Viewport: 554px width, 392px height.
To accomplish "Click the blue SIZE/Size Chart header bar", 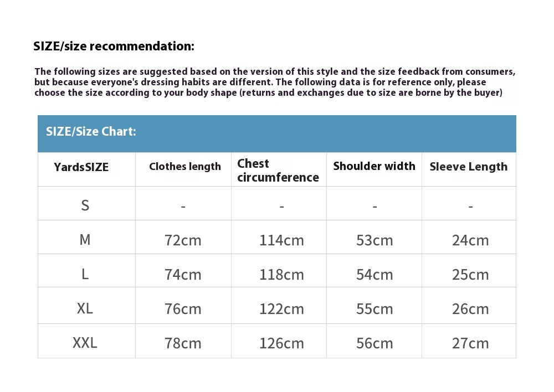I will (276, 132).
